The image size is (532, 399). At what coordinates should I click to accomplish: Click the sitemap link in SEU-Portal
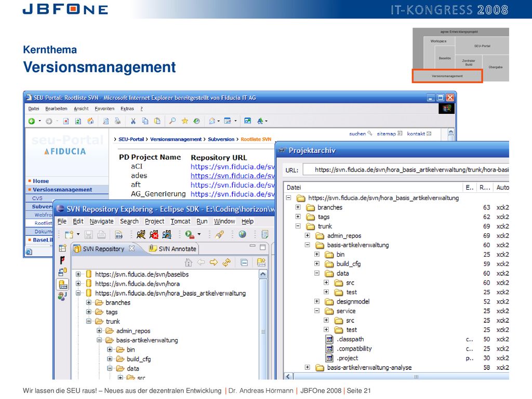coord(390,134)
